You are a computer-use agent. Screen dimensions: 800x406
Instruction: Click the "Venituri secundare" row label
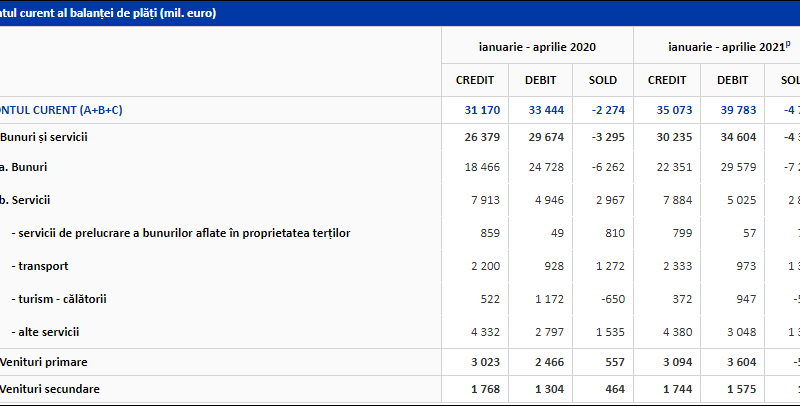click(50, 389)
